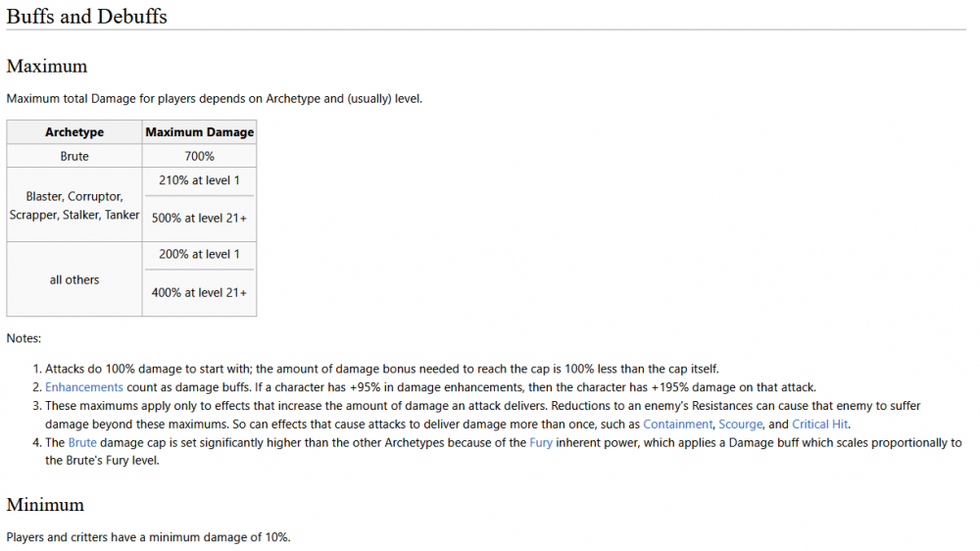
Task: Click the 'Blaster, Corruptor, Scrapper, Stalker, Tanker' cell
Action: tap(74, 205)
